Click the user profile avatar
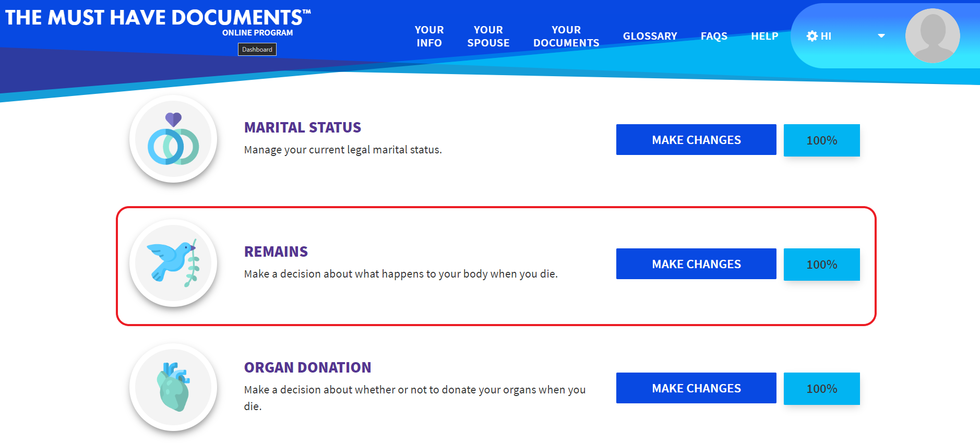 [932, 35]
